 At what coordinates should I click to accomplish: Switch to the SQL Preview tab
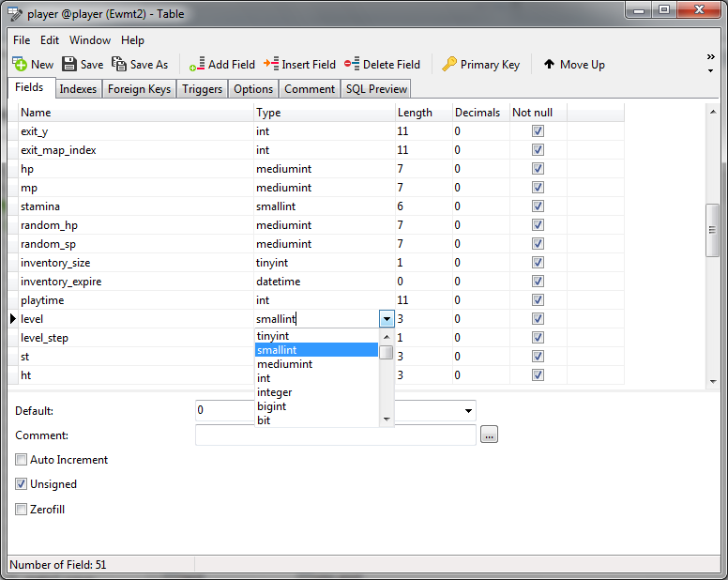tap(376, 89)
